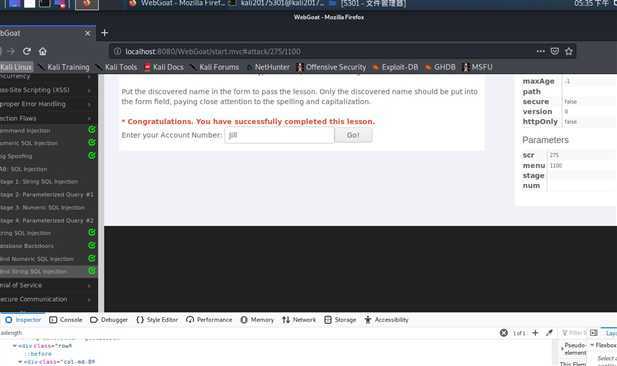
Task: Clear the inspector HTML search box
Action: (x=504, y=333)
